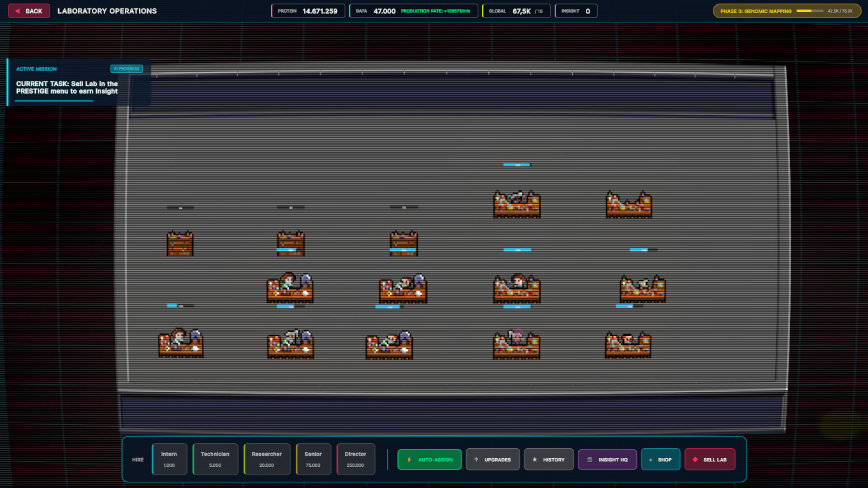The width and height of the screenshot is (868, 488).
Task: Click the GLOBAL 67,5K counter
Action: (516, 11)
